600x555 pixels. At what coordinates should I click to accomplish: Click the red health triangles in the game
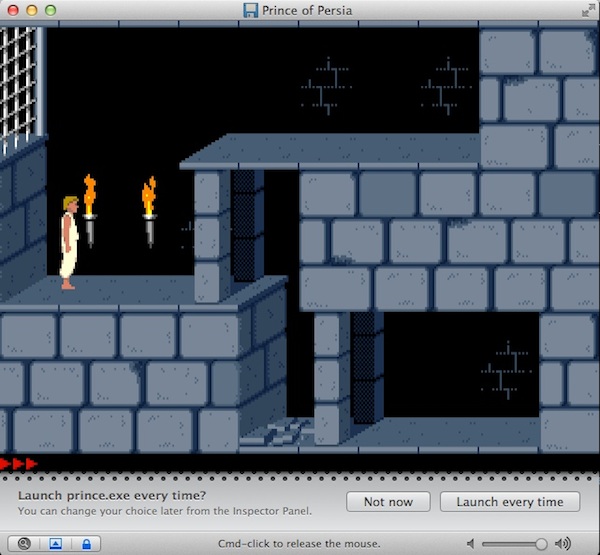tap(19, 464)
